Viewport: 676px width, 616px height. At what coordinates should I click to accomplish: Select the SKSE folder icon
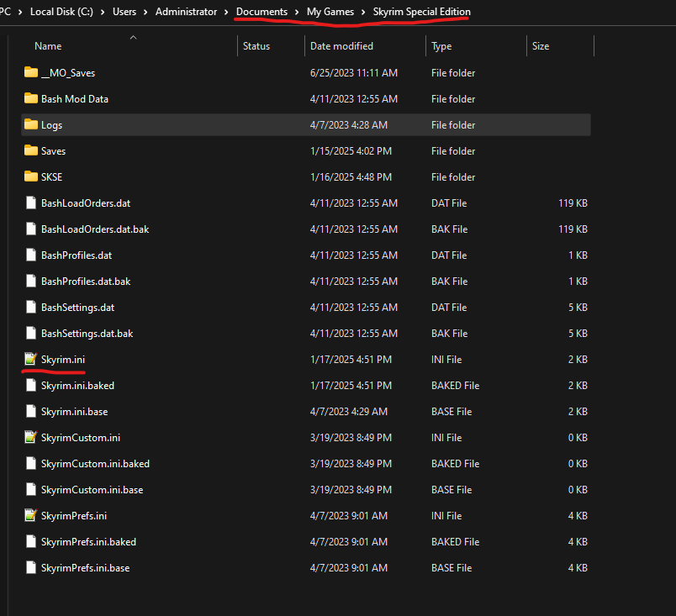[x=31, y=176]
